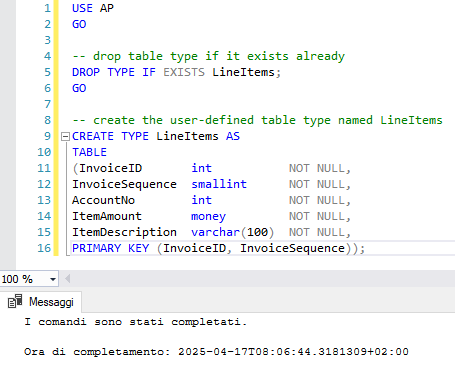Click the 'CREATE' keyword on line 9

tap(93, 136)
